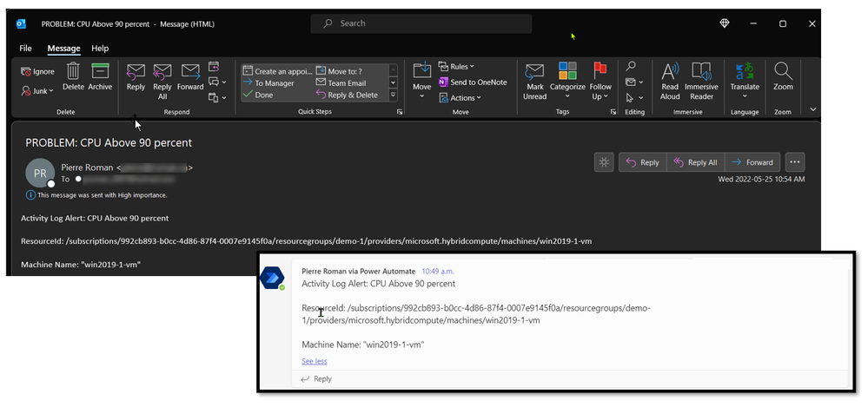Open the Select cursor dropdown in Editing
Screen dimensions: 868x407
pos(633,98)
